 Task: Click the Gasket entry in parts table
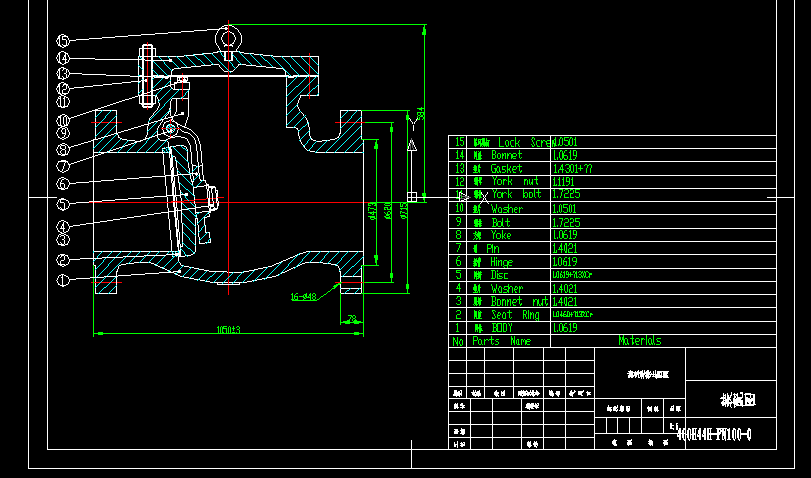point(506,169)
